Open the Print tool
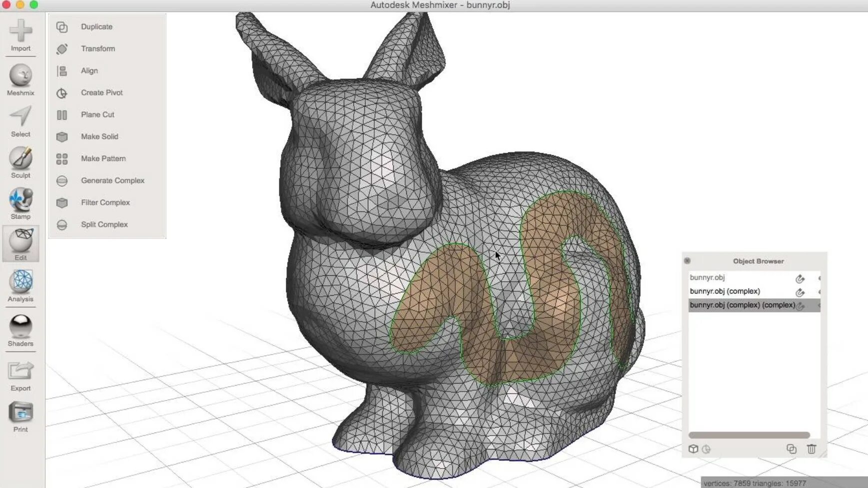 [20, 417]
